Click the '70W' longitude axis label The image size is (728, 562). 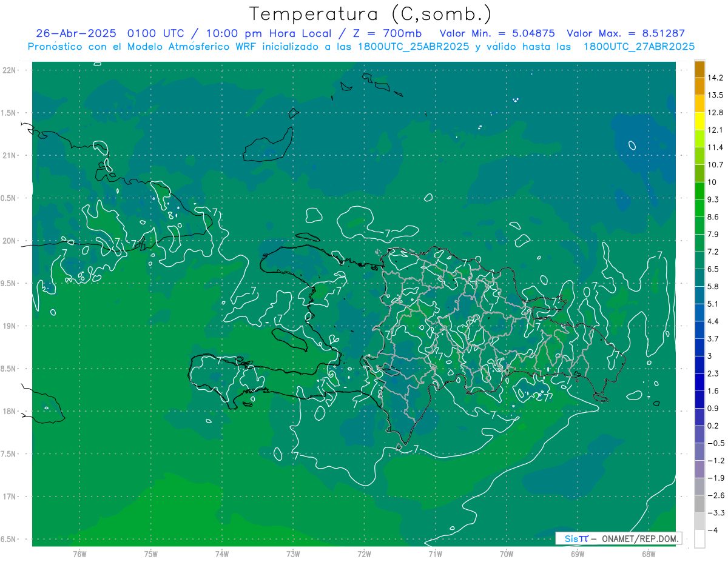click(x=507, y=554)
